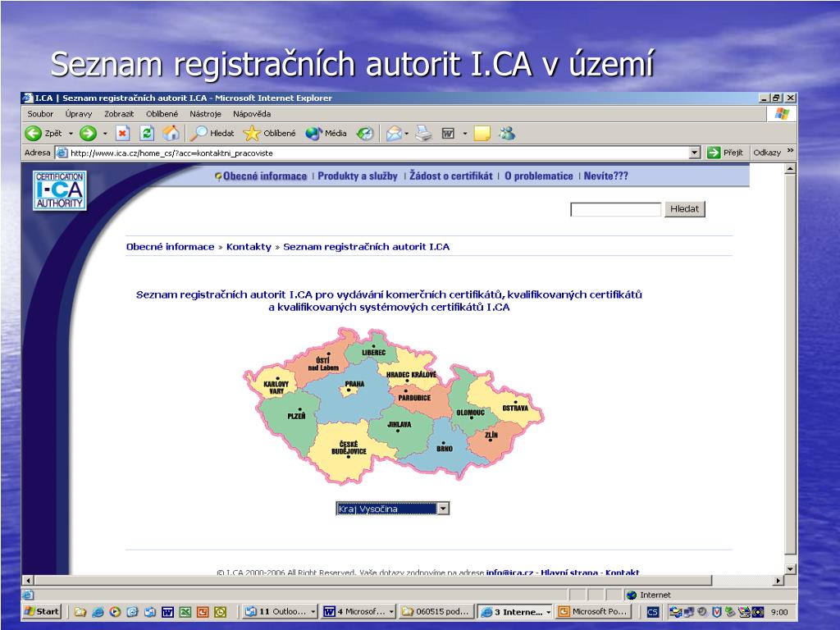Click the Messenger people icon
Screen dimensions: 840x630
point(507,134)
